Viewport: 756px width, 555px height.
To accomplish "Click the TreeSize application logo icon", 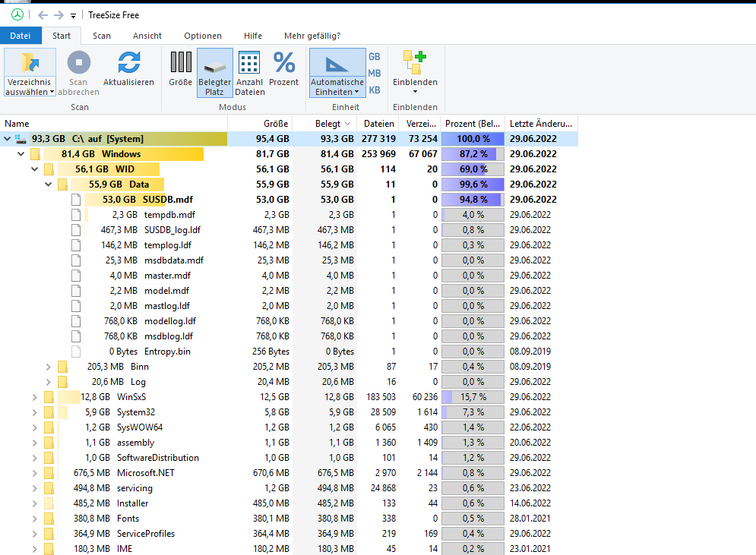I will click(x=17, y=15).
